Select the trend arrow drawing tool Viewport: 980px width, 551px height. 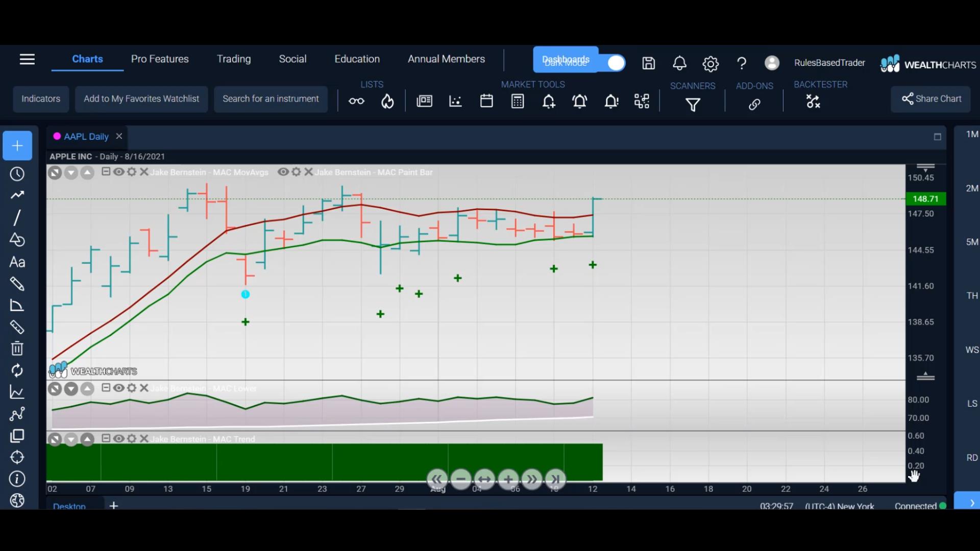pos(17,195)
